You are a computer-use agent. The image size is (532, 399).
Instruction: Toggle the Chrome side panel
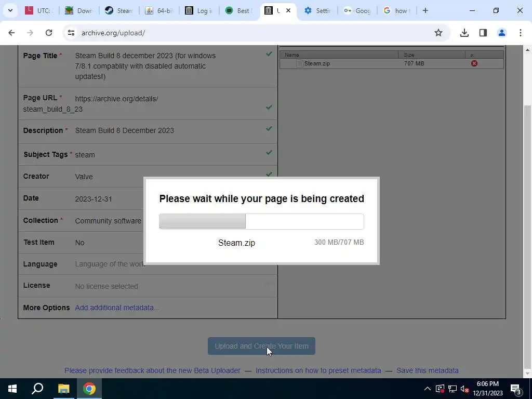coord(483,33)
